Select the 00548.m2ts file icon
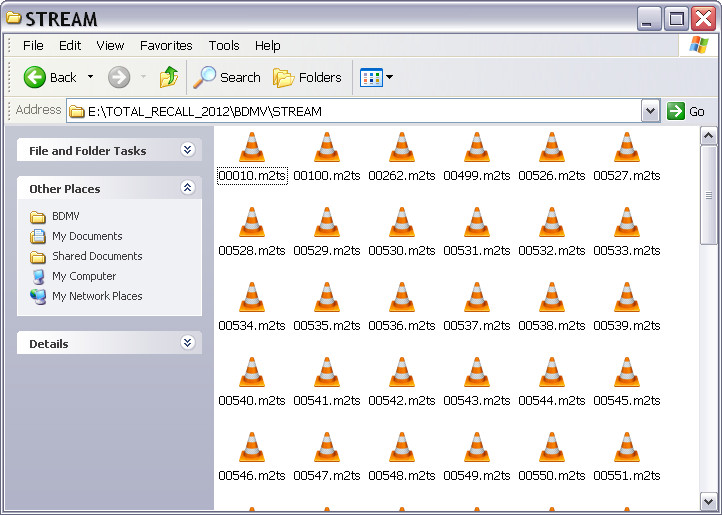The image size is (722, 515). tap(402, 448)
